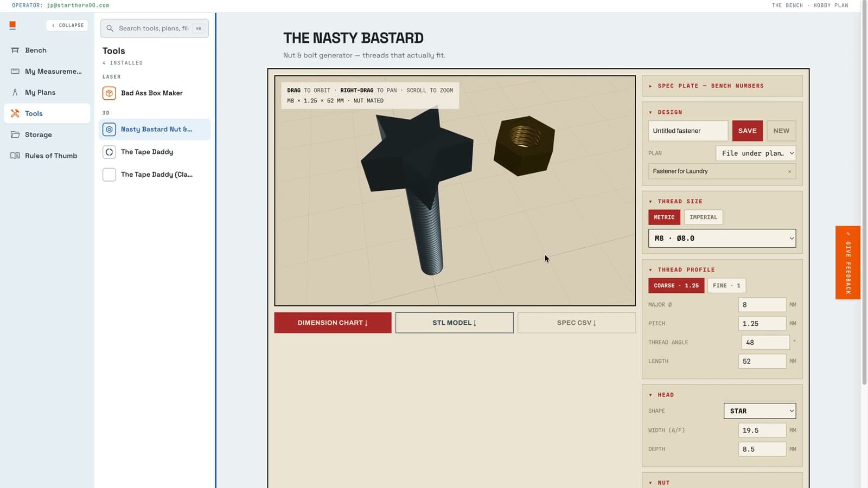Clear the Fastener for Laundry tag
This screenshot has width=868, height=488.
click(x=789, y=171)
